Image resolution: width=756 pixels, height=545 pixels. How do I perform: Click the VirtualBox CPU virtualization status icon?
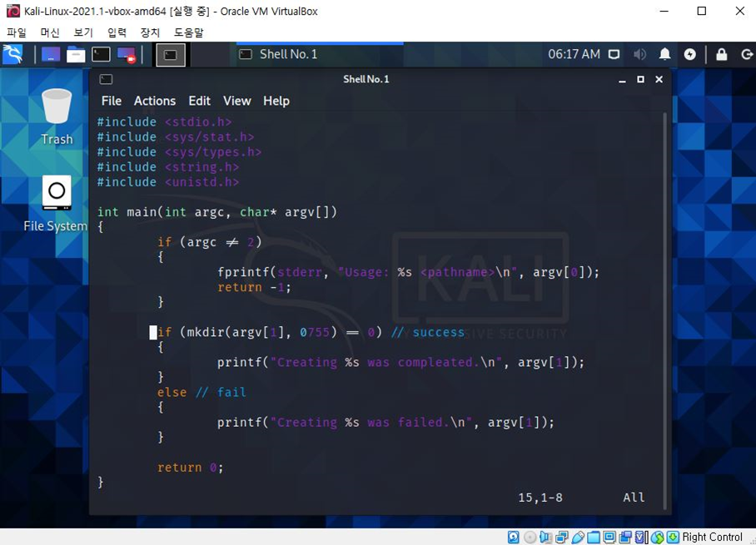(642, 537)
